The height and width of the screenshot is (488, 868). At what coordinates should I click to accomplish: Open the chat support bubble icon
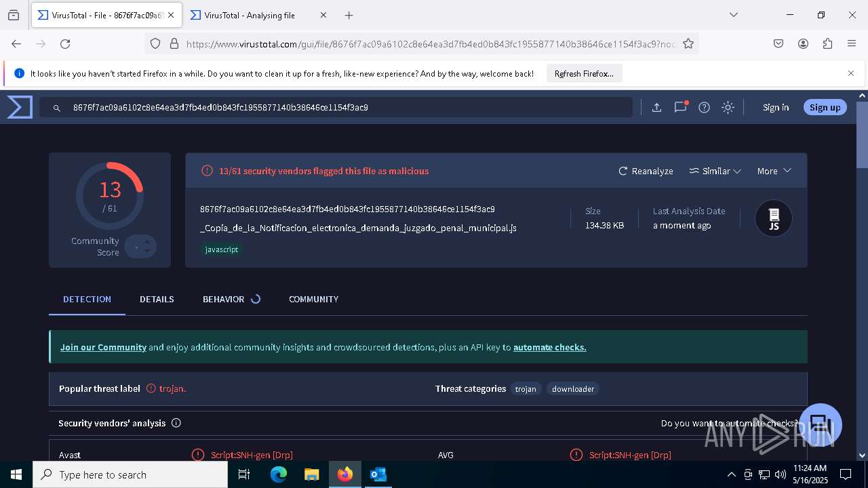(821, 425)
